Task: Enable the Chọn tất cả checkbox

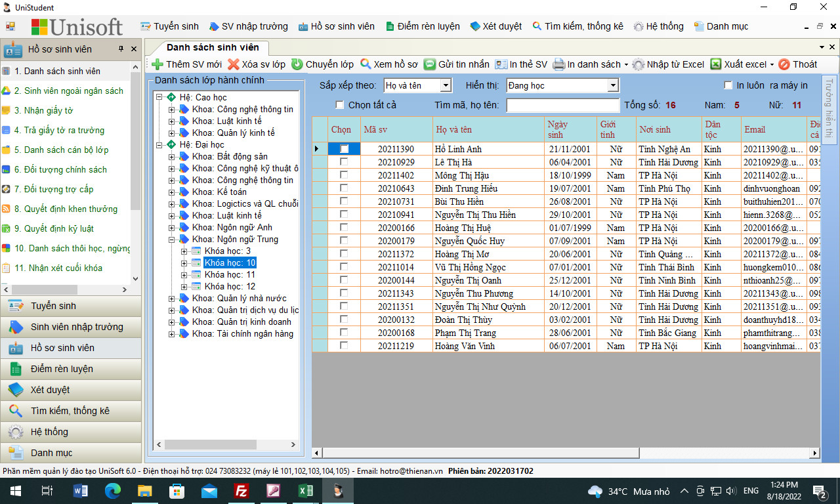Action: (339, 105)
